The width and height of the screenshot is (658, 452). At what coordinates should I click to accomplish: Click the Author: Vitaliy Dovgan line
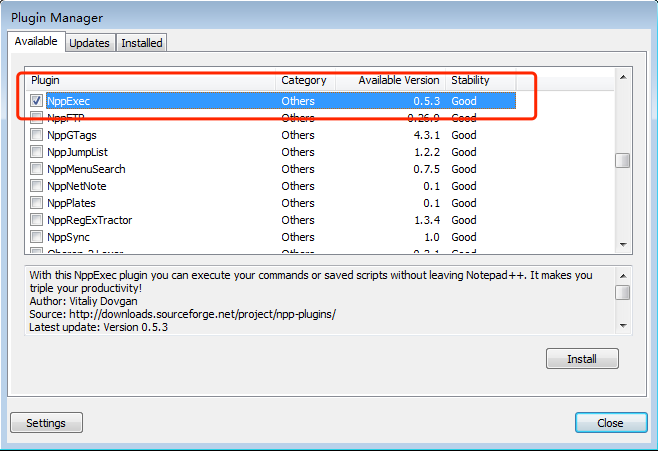(x=83, y=301)
